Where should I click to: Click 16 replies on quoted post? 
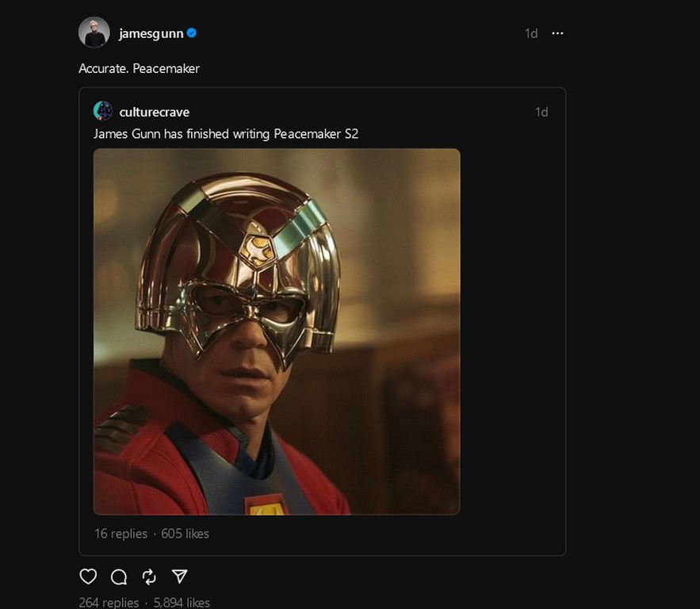coord(120,534)
